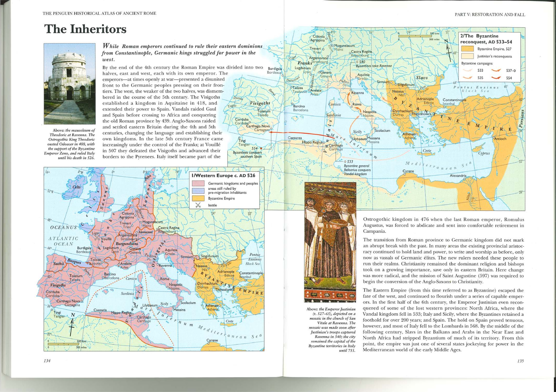Click the '540 Byzantines take Ravenna' annotation
Screen dimensions: 556x392
pos(373,64)
